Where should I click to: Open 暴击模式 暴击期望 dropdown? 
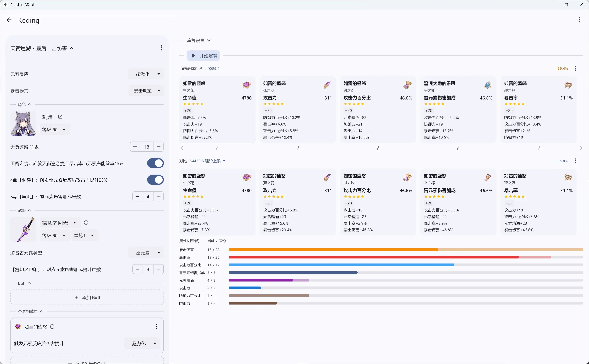[x=146, y=91]
